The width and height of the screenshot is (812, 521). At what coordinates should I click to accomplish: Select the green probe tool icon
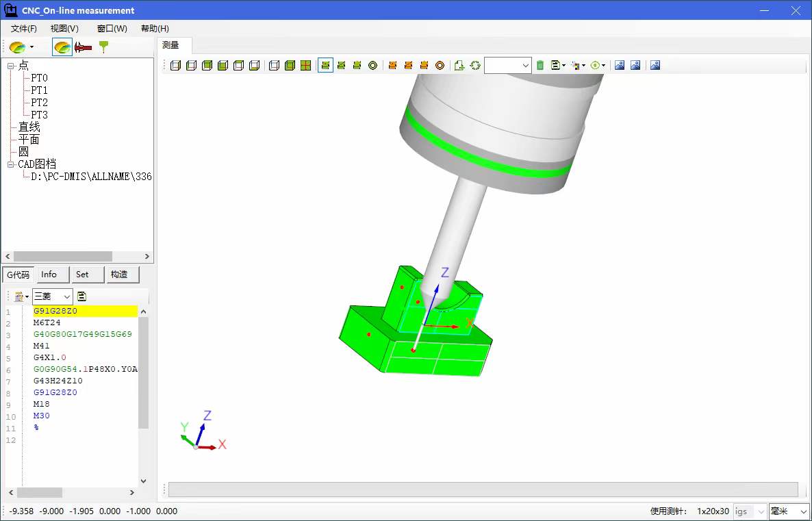click(x=103, y=47)
